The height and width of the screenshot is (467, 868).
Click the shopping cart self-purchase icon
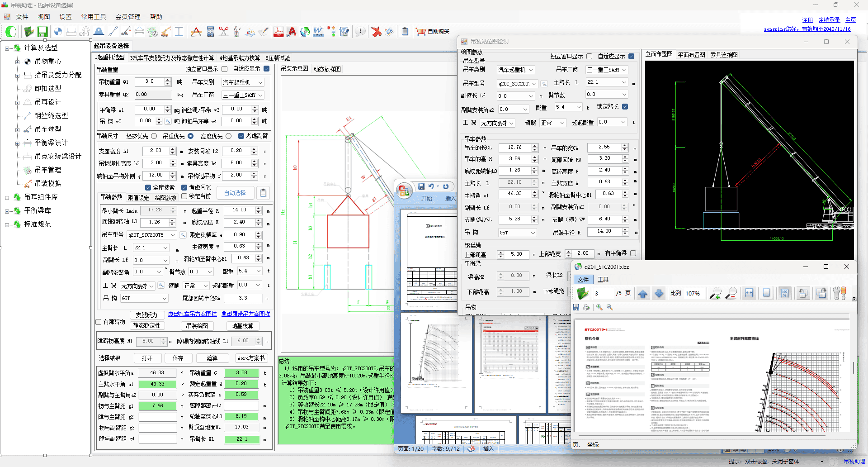421,32
